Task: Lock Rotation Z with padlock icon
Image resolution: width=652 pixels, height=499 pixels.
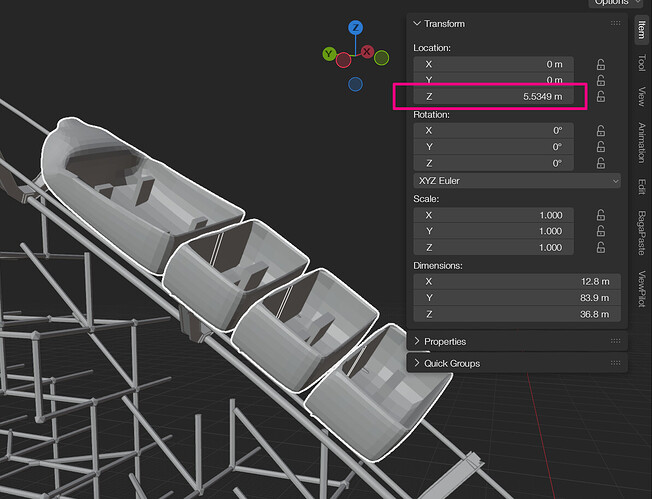Action: [601, 163]
